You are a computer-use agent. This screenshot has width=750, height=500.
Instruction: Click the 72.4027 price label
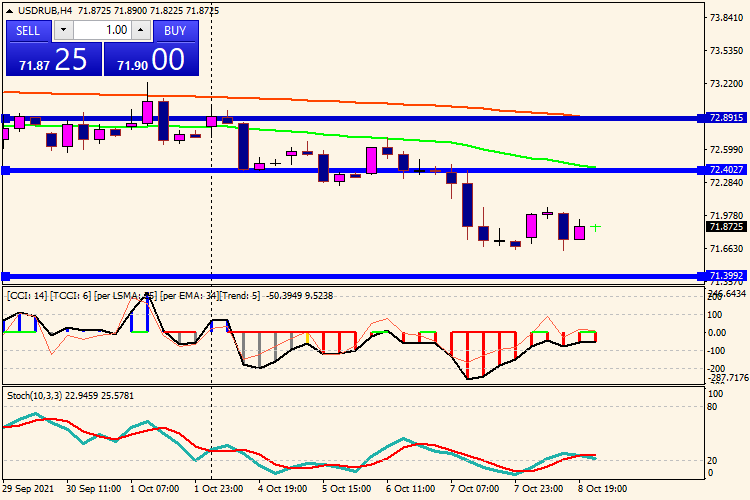point(726,170)
